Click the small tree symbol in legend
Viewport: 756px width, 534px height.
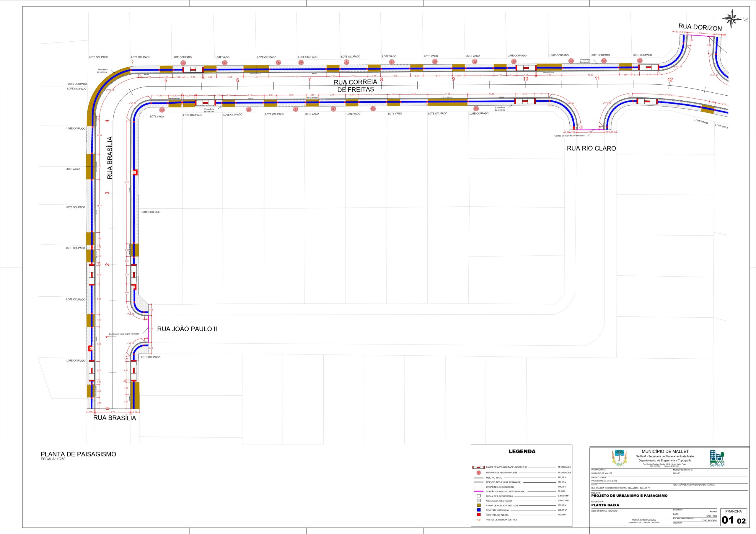[479, 472]
